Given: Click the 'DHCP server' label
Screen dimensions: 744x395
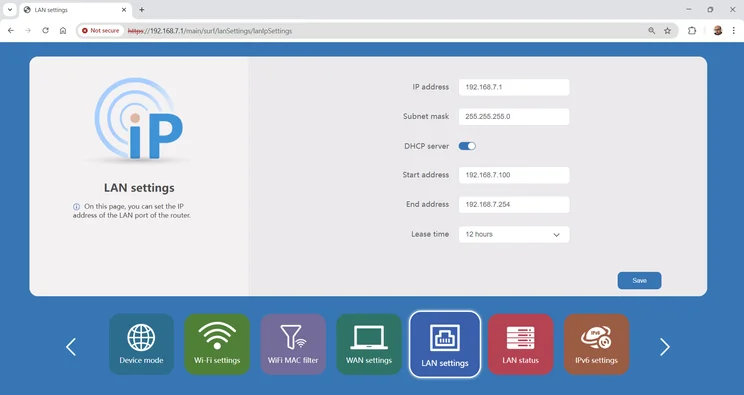Looking at the screenshot, I should (x=427, y=146).
